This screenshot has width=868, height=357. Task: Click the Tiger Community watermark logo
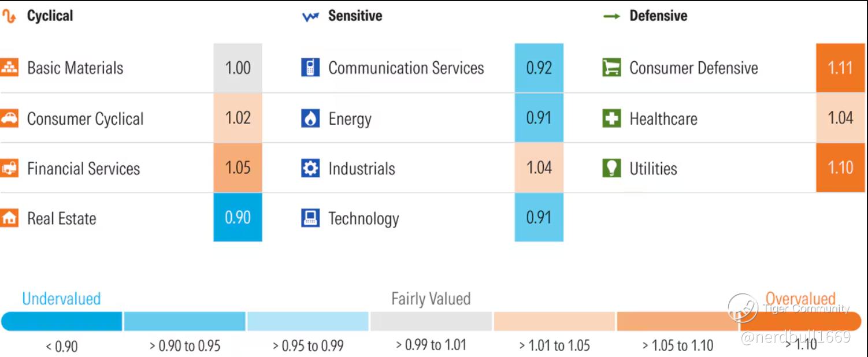[743, 308]
